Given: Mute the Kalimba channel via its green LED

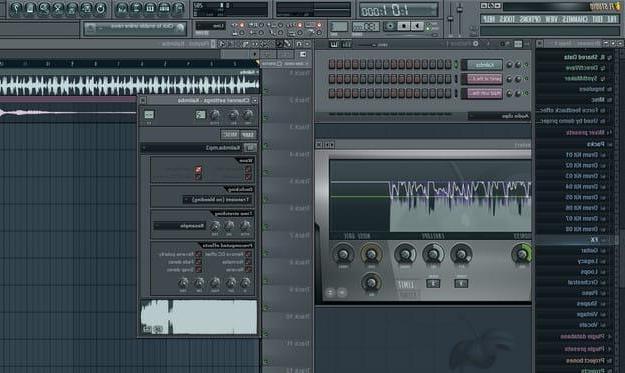Looking at the screenshot, I should 526,65.
